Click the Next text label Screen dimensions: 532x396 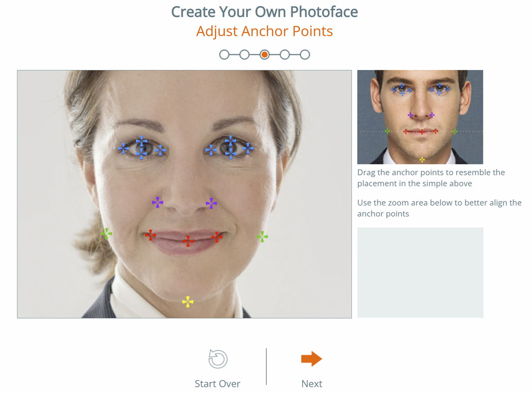311,384
